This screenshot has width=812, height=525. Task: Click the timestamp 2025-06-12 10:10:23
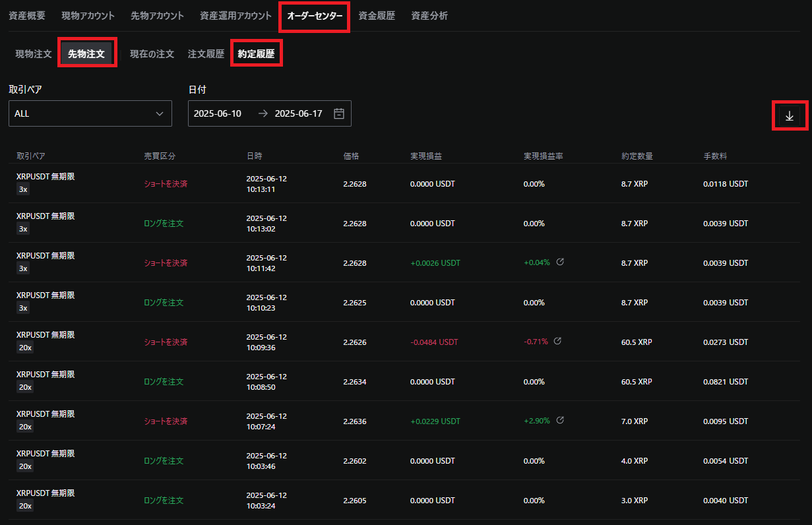266,303
